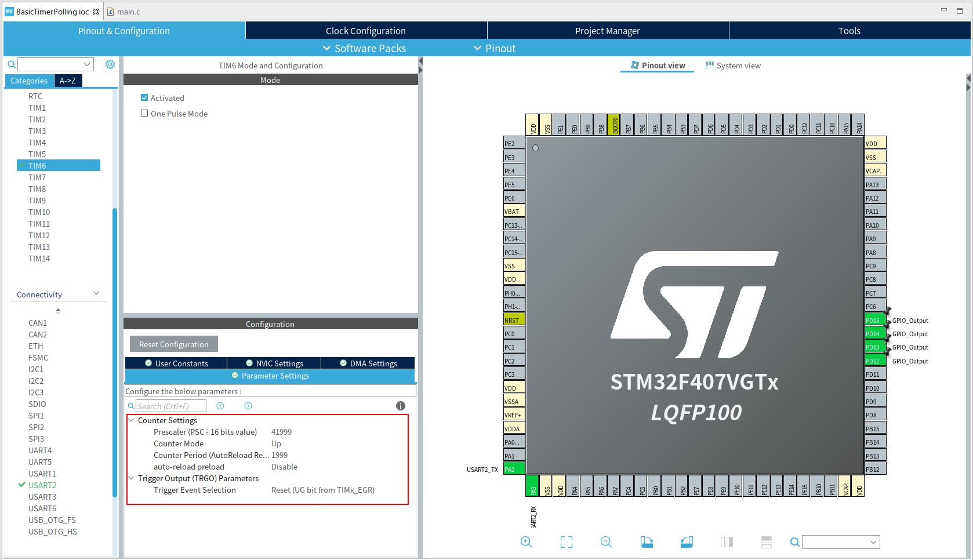This screenshot has width=973, height=560.
Task: Open the Counter Mode Up value
Action: coord(276,443)
